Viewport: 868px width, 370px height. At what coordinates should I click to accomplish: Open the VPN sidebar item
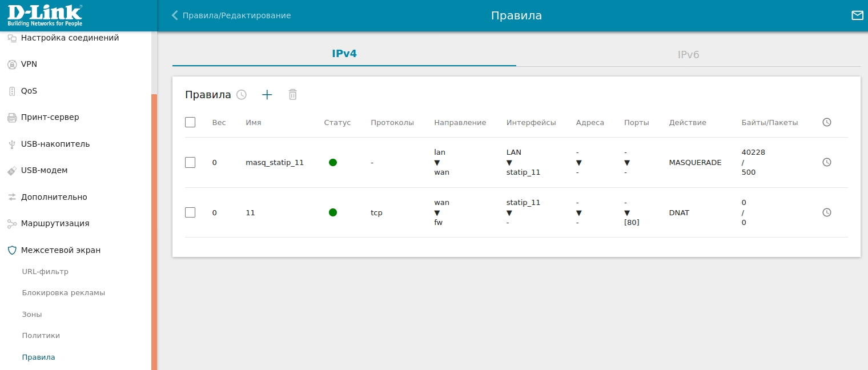coord(29,65)
